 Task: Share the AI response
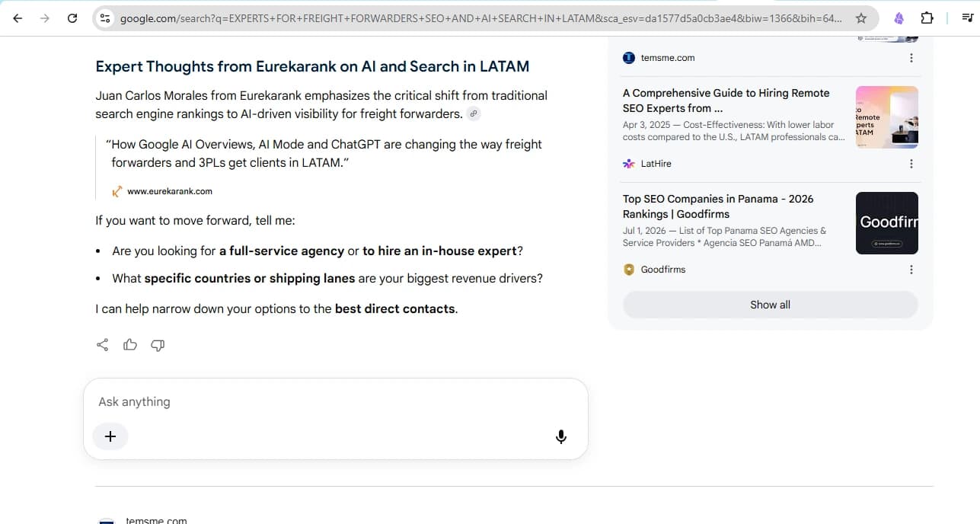pos(103,345)
